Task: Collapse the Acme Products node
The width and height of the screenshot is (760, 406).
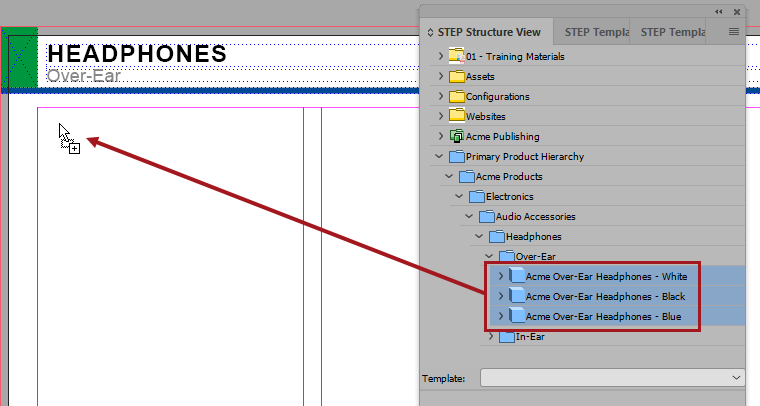Action: [449, 176]
